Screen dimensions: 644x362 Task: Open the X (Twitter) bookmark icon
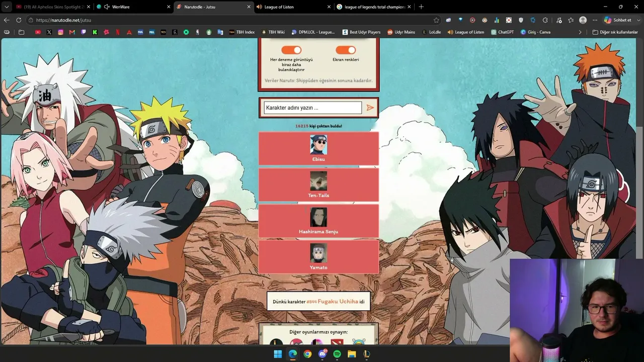pyautogui.click(x=49, y=32)
